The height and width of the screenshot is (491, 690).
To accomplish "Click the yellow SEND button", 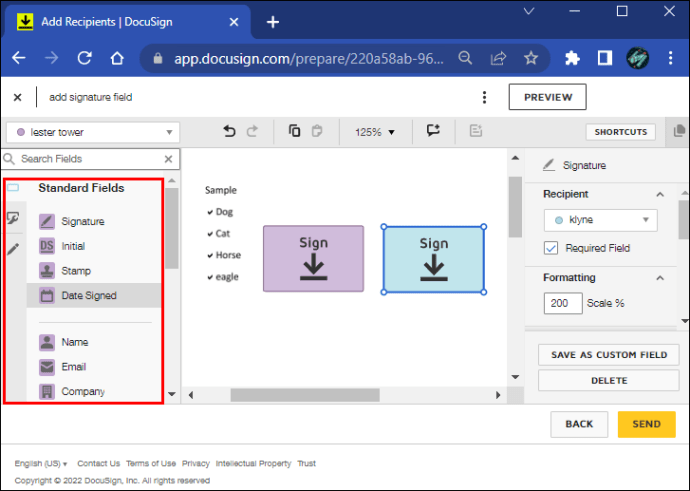I will (x=646, y=424).
